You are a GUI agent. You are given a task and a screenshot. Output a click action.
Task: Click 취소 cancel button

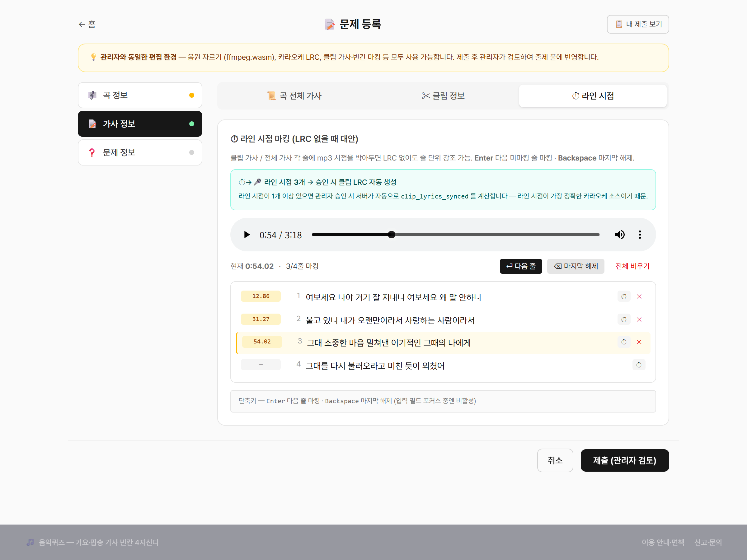point(555,461)
